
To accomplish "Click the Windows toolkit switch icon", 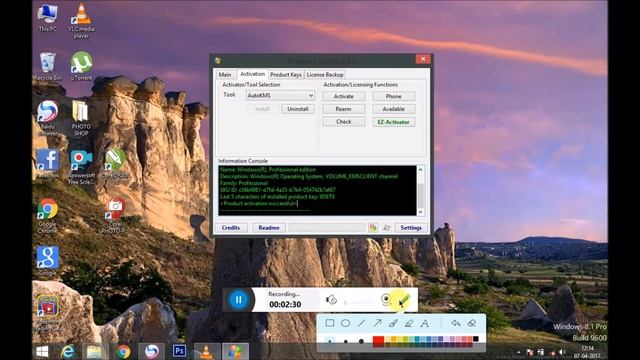I will (x=387, y=228).
